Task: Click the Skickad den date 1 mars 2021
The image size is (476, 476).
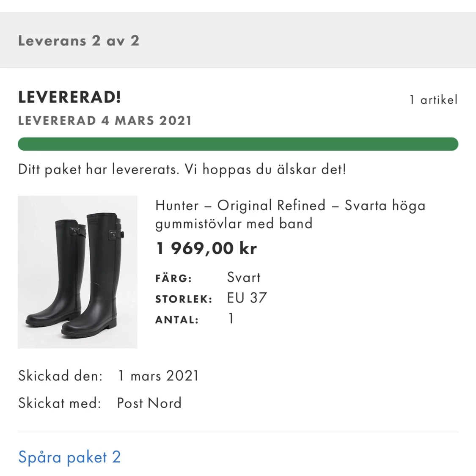Action: (158, 376)
